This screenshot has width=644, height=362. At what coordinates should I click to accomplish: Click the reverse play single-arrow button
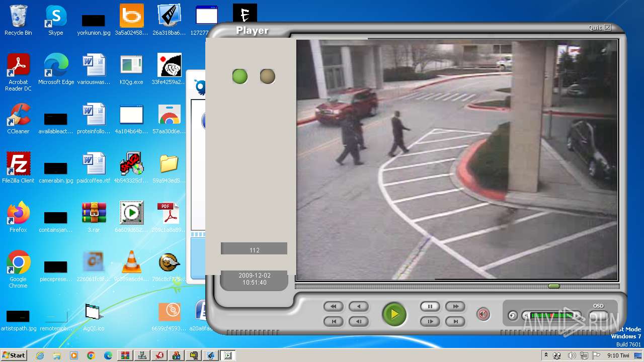click(x=359, y=306)
